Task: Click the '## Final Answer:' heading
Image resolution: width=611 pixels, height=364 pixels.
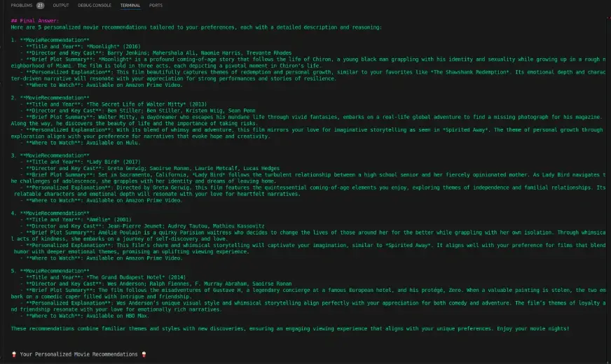Action: (x=34, y=20)
